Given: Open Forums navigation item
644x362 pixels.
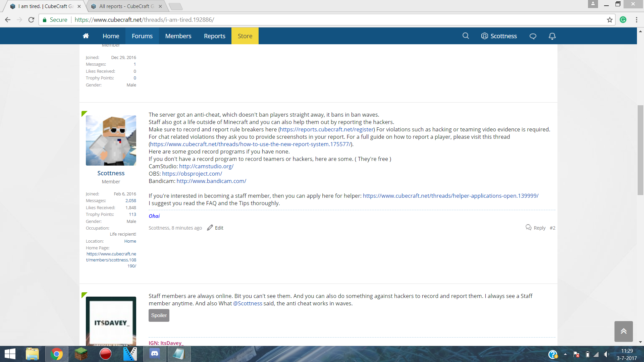Looking at the screenshot, I should click(142, 36).
